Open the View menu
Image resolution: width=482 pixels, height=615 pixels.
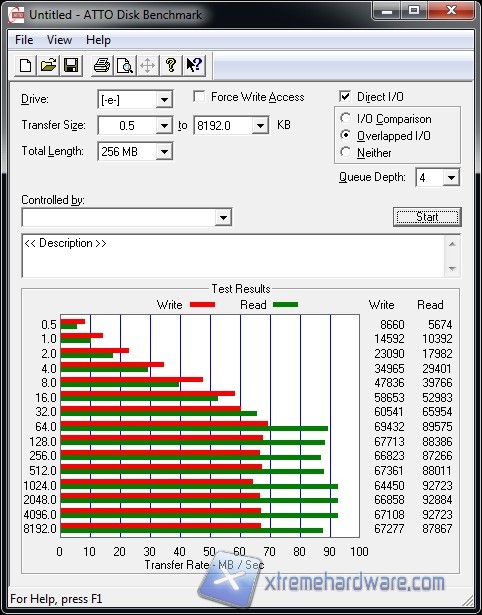[x=59, y=40]
